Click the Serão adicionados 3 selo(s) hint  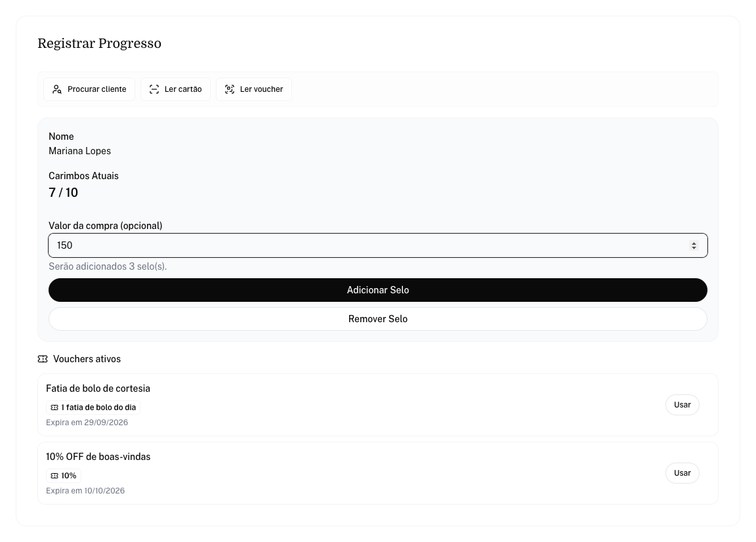click(x=108, y=266)
